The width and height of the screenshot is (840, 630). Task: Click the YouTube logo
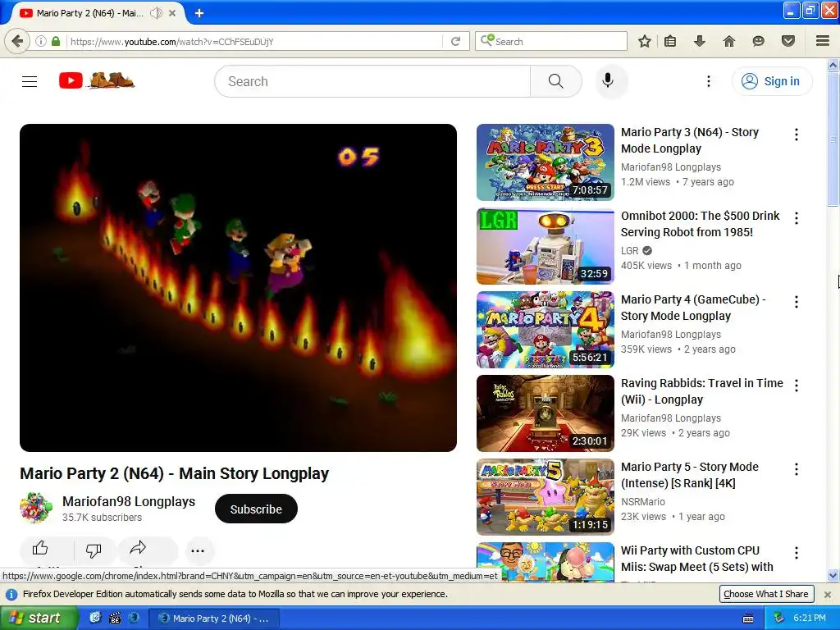[97, 81]
